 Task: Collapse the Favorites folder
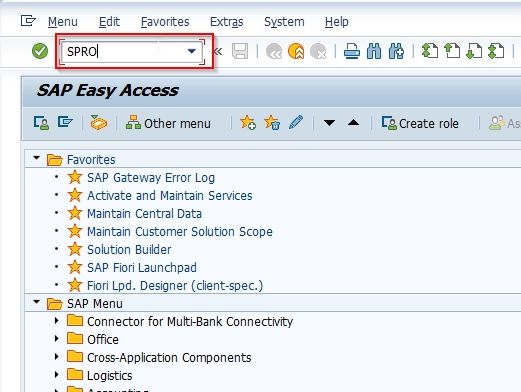[37, 157]
